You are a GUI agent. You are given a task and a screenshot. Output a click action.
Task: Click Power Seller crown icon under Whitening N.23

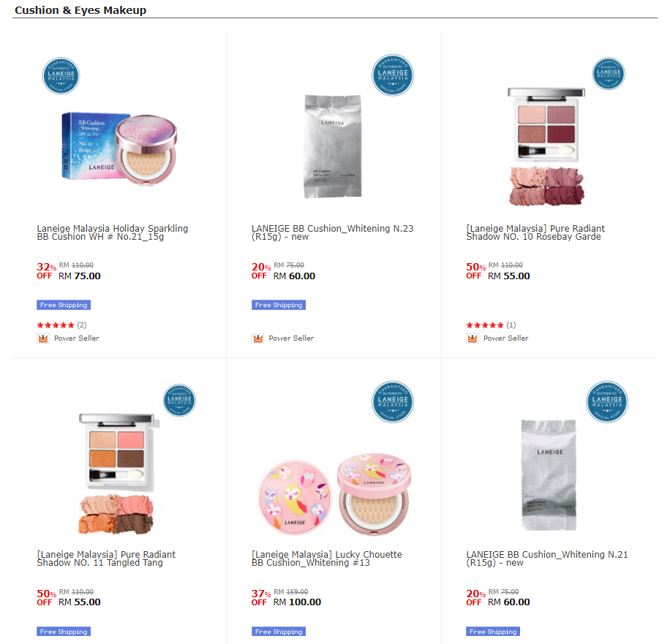[257, 338]
